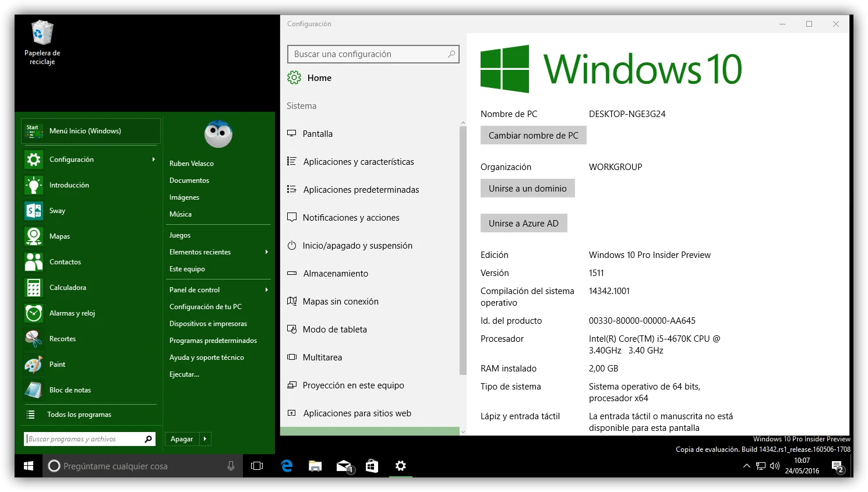Image resolution: width=868 pixels, height=492 pixels.
Task: Open Todos los programas
Action: pyautogui.click(x=79, y=414)
